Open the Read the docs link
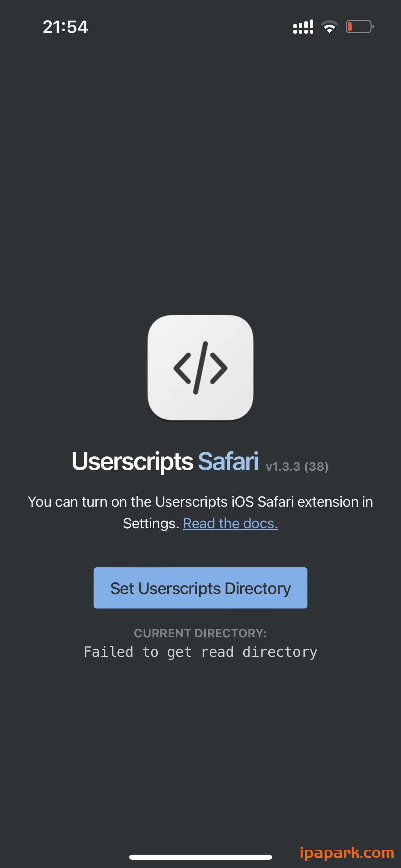 [x=230, y=523]
